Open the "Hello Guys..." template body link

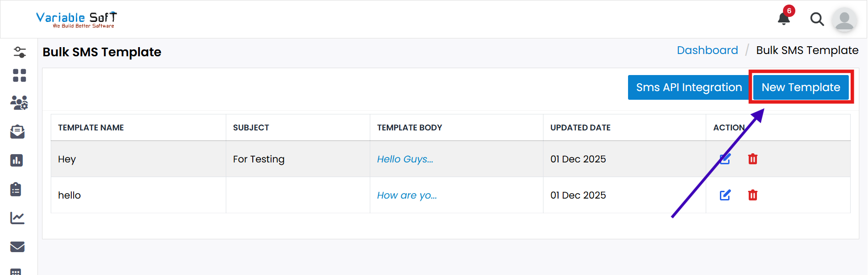coord(405,159)
